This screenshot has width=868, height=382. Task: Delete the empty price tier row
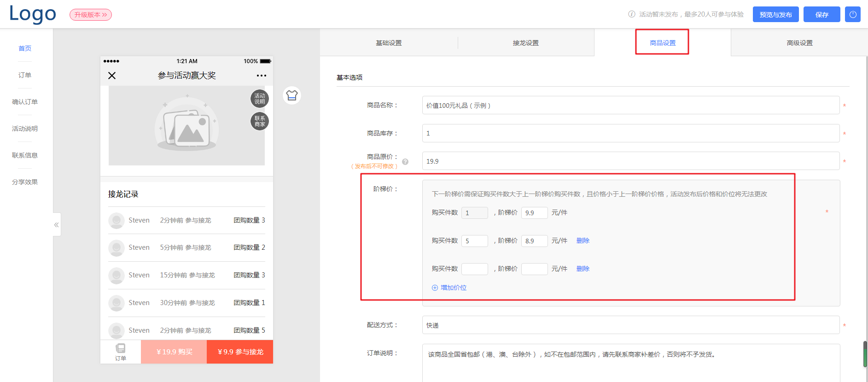click(583, 269)
